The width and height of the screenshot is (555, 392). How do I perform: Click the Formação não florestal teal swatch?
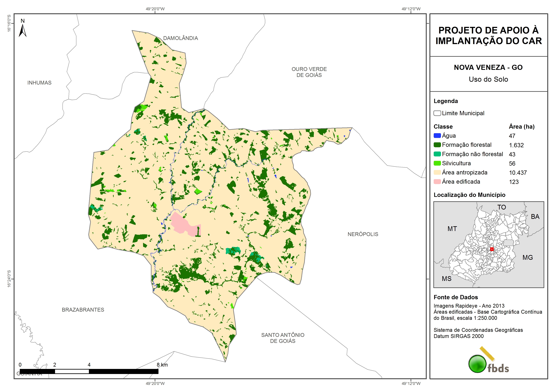click(437, 154)
